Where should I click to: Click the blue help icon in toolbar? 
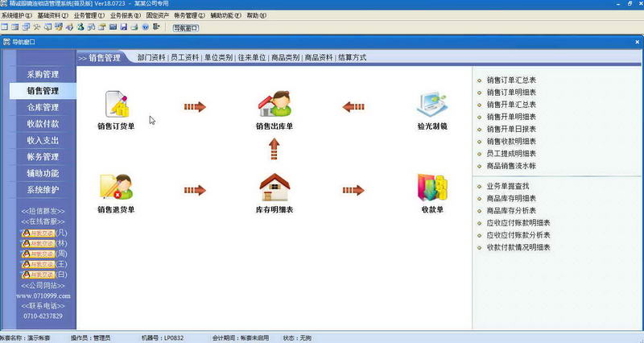[x=146, y=27]
